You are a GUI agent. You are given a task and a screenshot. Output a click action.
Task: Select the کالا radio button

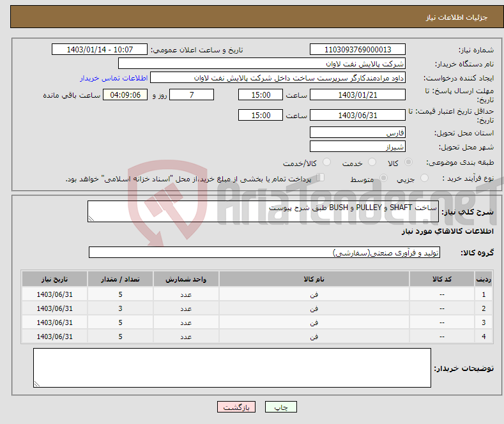point(408,162)
